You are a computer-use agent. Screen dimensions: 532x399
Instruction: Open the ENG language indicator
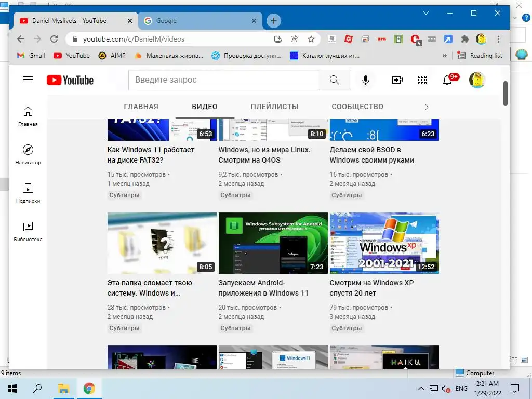[x=461, y=389]
